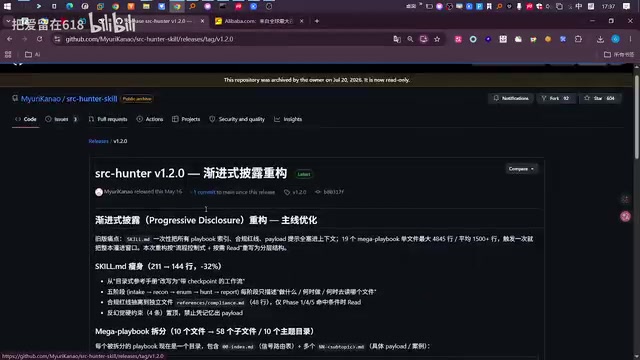Open the Pull requests tab
This screenshot has height=360, width=640.
coord(108,119)
